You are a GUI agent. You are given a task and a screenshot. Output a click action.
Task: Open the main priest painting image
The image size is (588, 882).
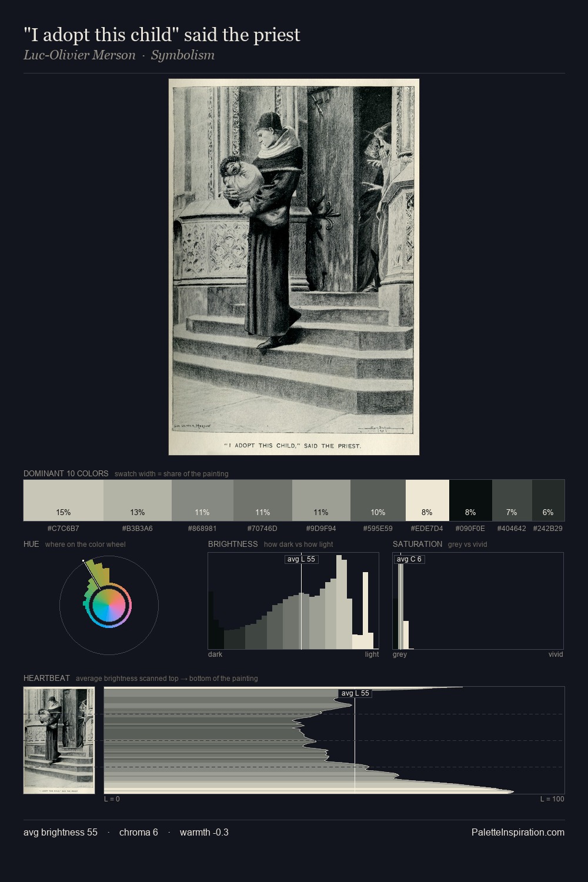pyautogui.click(x=294, y=267)
